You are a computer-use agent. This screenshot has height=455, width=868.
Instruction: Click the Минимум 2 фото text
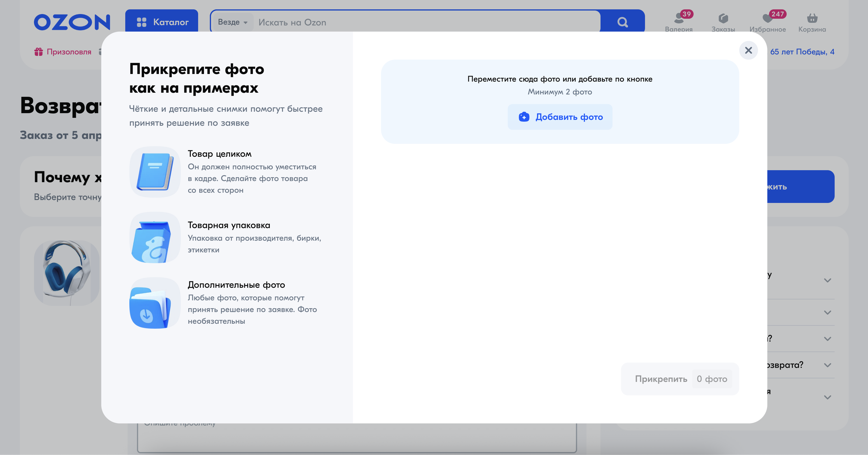pos(560,92)
